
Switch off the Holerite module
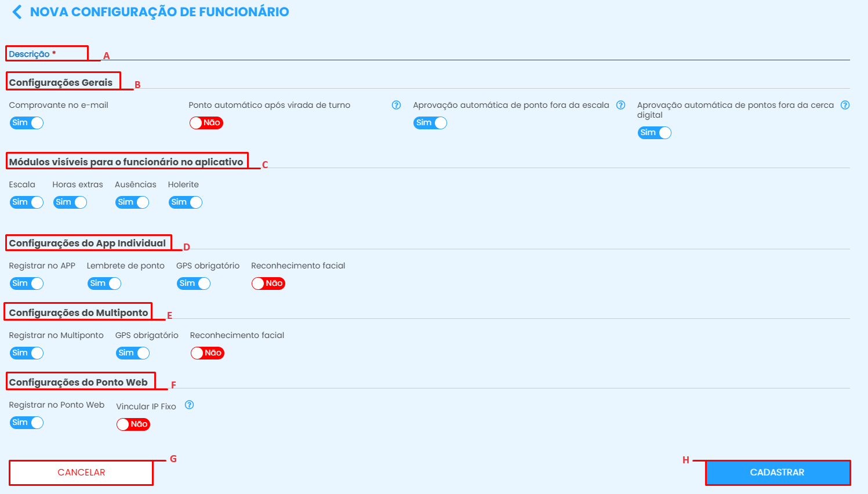186,202
